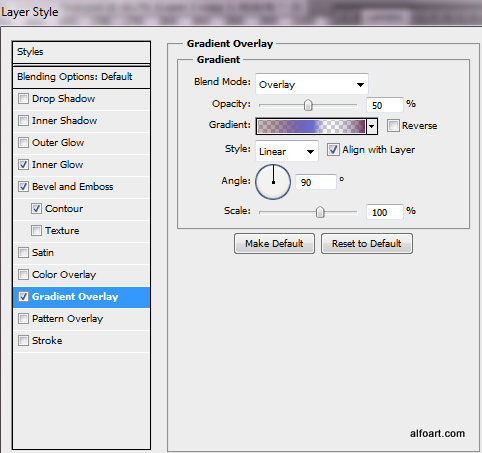
Task: Tick the Color Overlay checkbox
Action: point(23,275)
